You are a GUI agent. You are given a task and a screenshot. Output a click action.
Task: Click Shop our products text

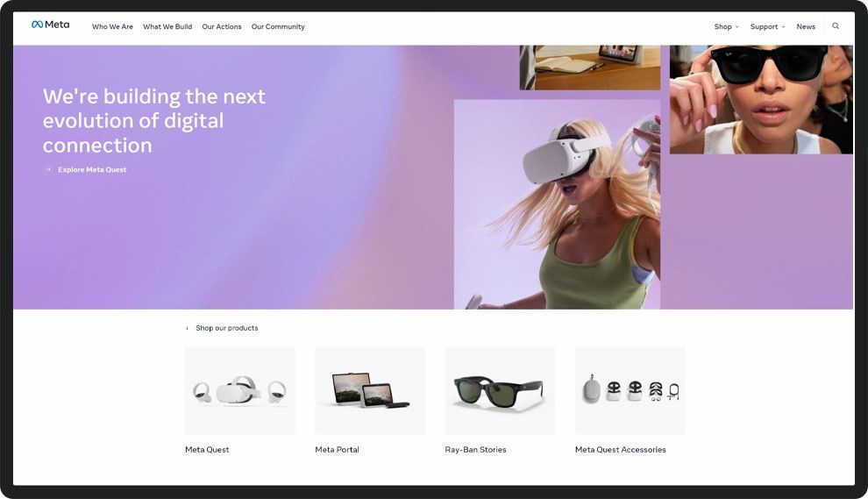[227, 328]
